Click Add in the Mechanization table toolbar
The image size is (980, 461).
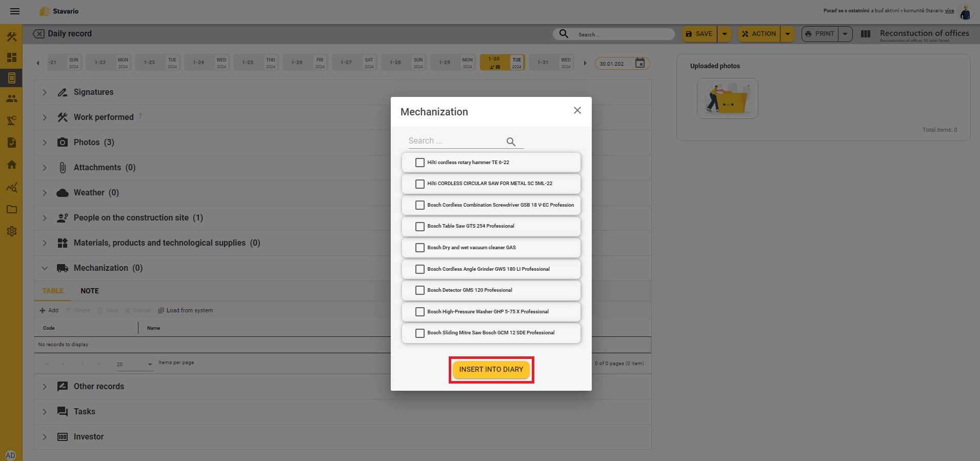49,310
